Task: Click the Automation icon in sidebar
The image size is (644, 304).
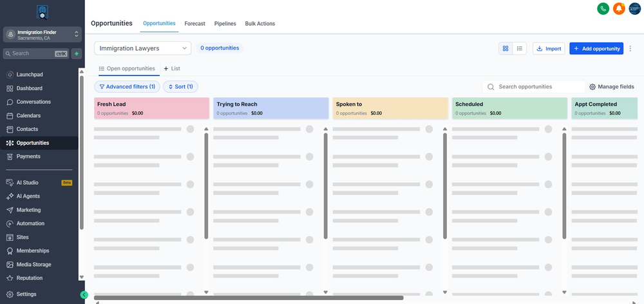Action: pyautogui.click(x=10, y=223)
